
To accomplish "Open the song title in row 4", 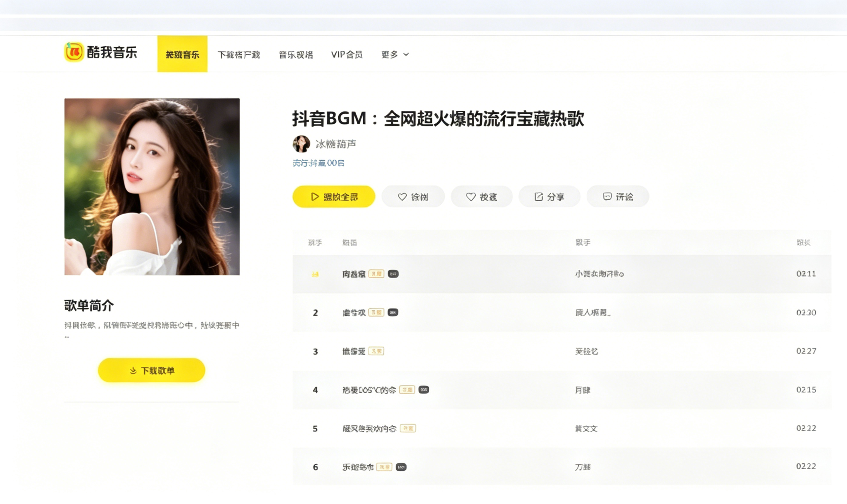I will (369, 390).
